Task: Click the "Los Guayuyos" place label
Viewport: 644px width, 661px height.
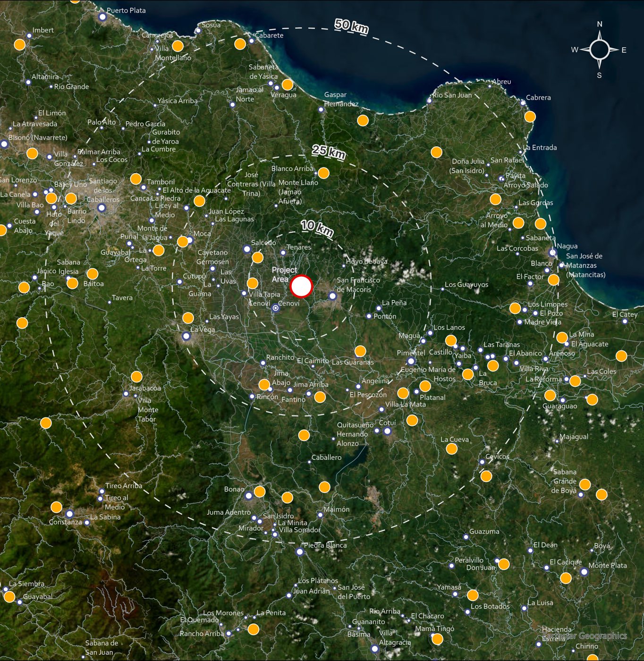Action: click(466, 284)
